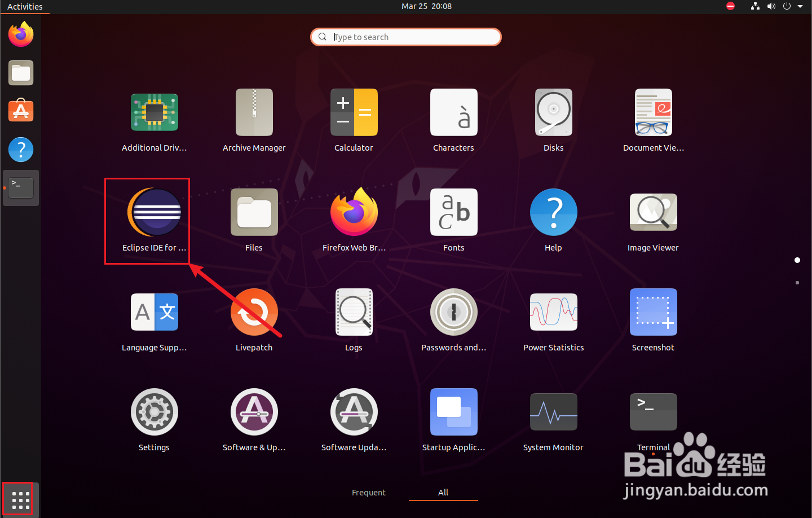The height and width of the screenshot is (518, 812).
Task: Click Firefox icon in the dock
Action: tap(21, 34)
